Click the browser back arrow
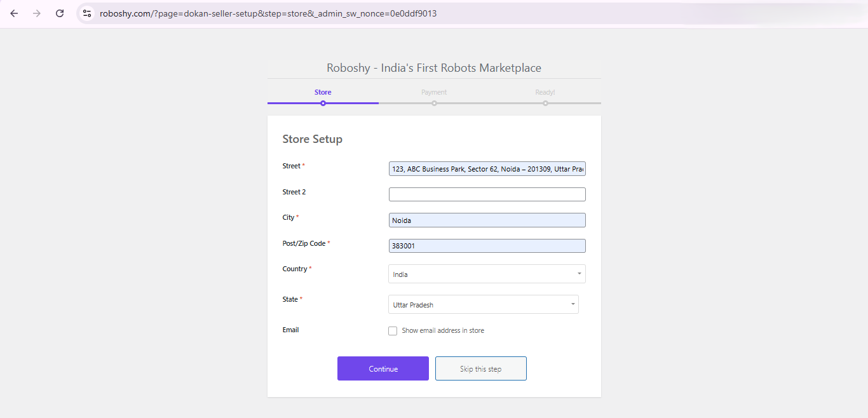This screenshot has height=418, width=868. pyautogui.click(x=14, y=13)
